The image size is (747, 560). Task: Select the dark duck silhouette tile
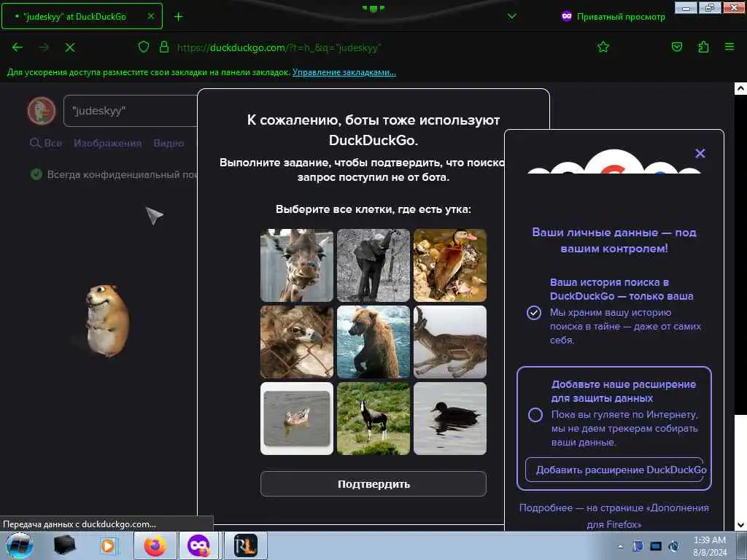(x=449, y=419)
